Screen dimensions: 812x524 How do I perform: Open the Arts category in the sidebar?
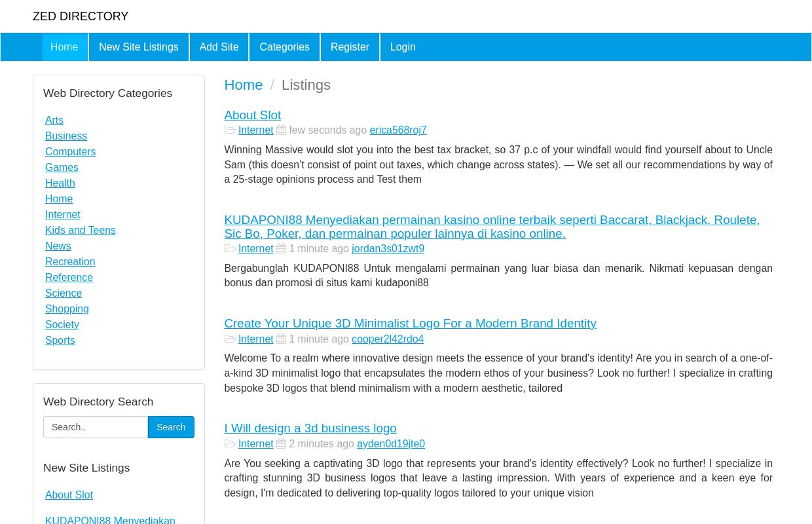click(54, 120)
